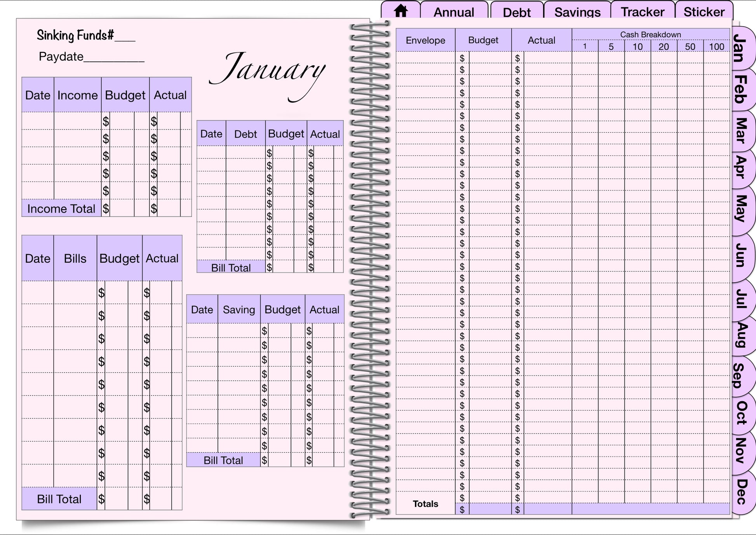Viewport: 756px width, 535px height.
Task: Click the home icon tab
Action: coord(401,11)
